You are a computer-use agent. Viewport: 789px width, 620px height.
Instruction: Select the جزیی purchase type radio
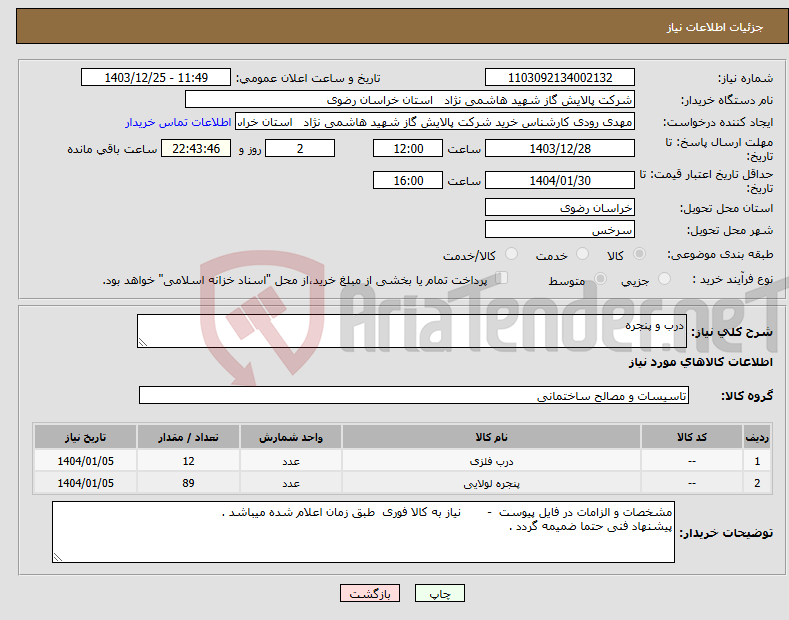tap(664, 279)
